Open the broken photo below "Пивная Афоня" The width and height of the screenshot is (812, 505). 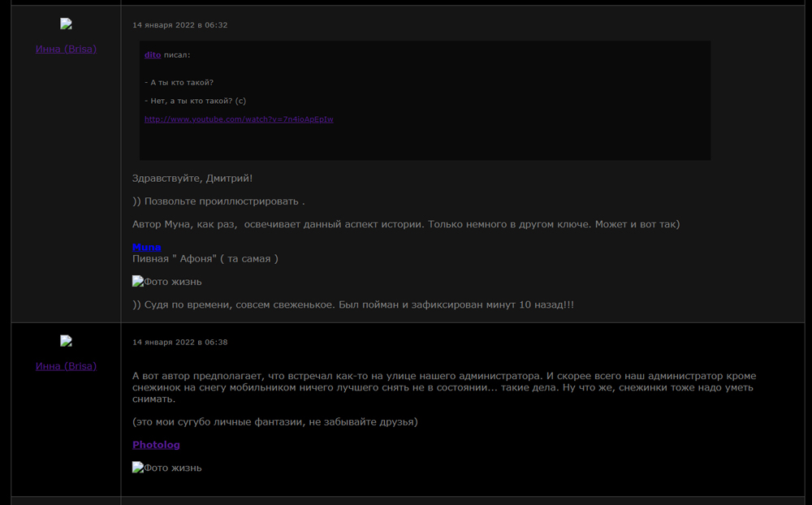pos(167,282)
